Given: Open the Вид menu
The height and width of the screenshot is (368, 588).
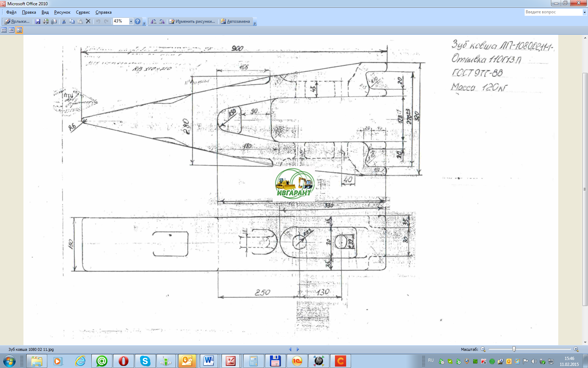Looking at the screenshot, I should [x=45, y=12].
